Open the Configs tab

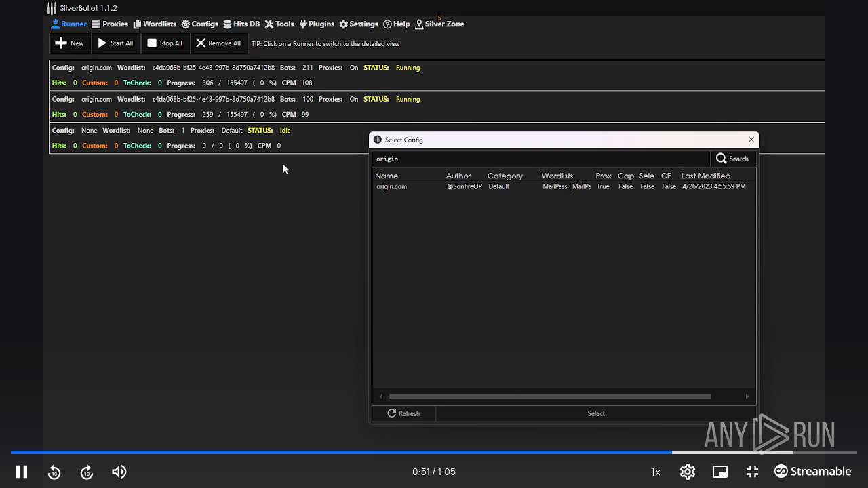(199, 24)
